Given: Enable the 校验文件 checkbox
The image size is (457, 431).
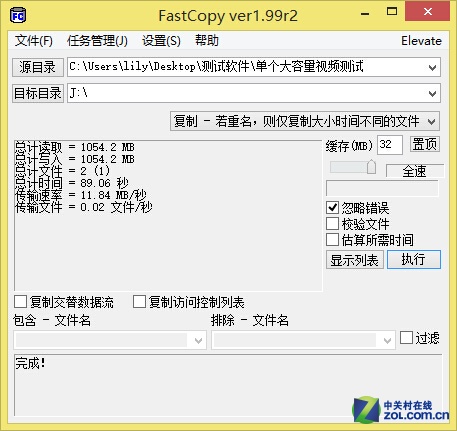Looking at the screenshot, I should point(332,224).
